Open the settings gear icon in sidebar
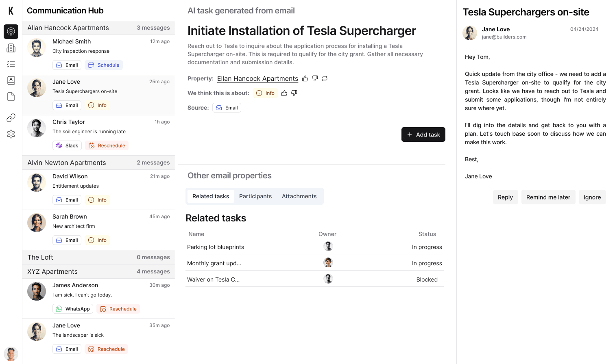This screenshot has height=364, width=615. click(x=11, y=134)
